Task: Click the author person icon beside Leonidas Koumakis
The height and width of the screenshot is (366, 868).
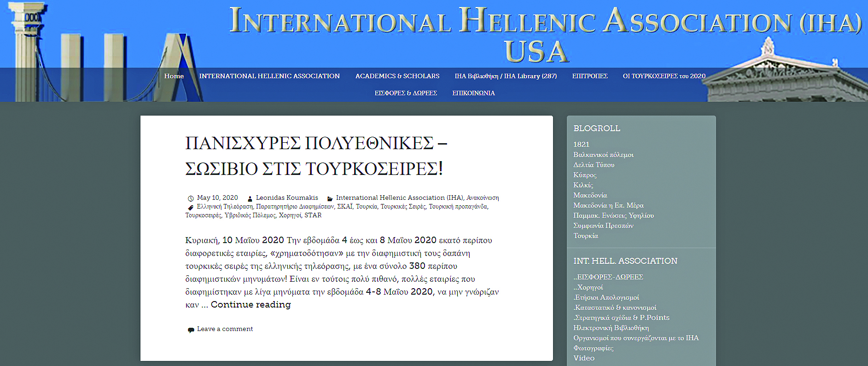Action: point(250,199)
